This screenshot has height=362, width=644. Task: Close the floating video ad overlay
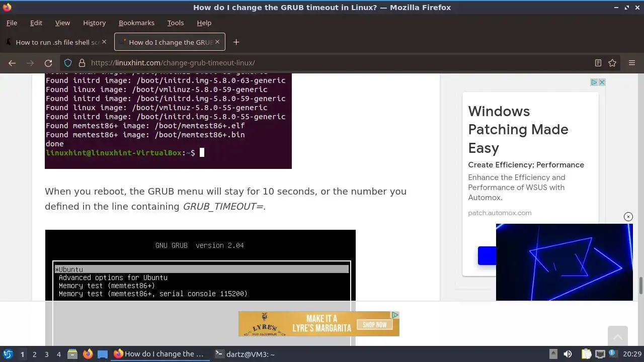pos(628,217)
